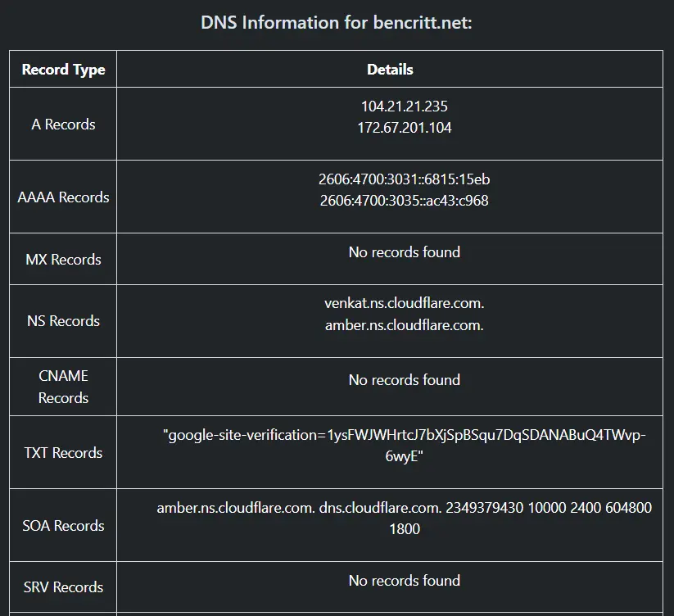Click IP address 172.67.201.104
The image size is (674, 616).
click(x=405, y=128)
